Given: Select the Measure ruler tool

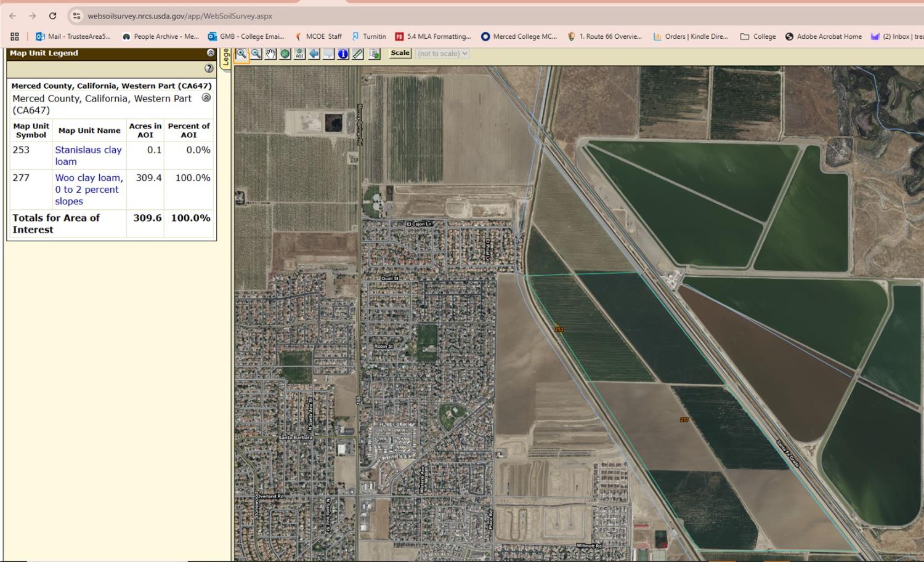Looking at the screenshot, I should (358, 54).
